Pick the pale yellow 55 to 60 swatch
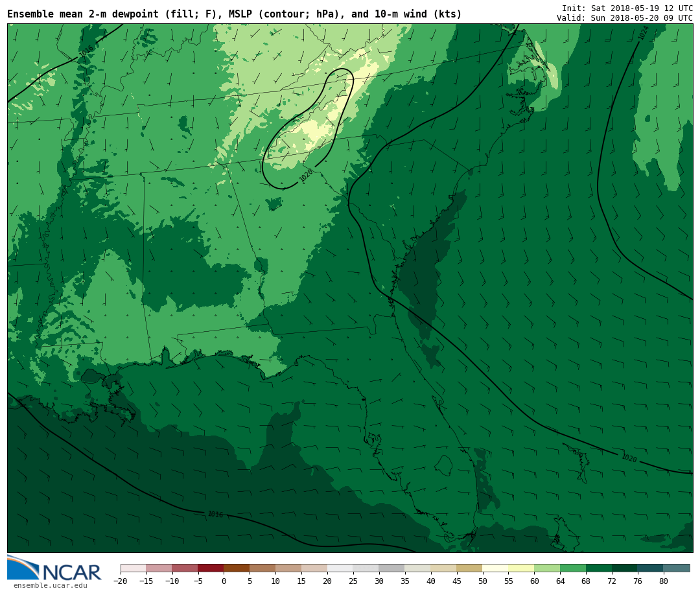700x593 pixels. [522, 568]
